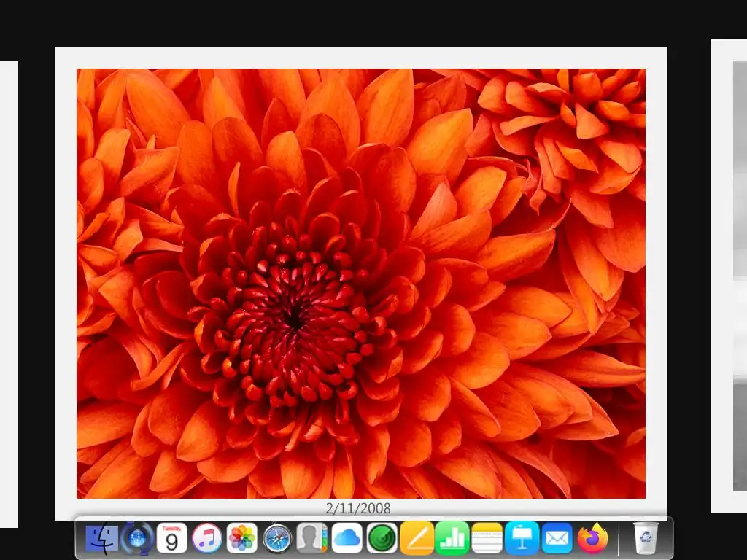Open Safari compass icon
Image resolution: width=747 pixels, height=560 pixels.
(x=277, y=538)
